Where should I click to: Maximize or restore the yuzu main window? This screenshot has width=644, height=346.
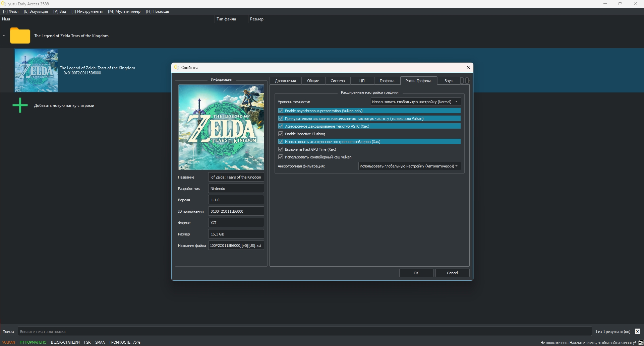[x=620, y=4]
